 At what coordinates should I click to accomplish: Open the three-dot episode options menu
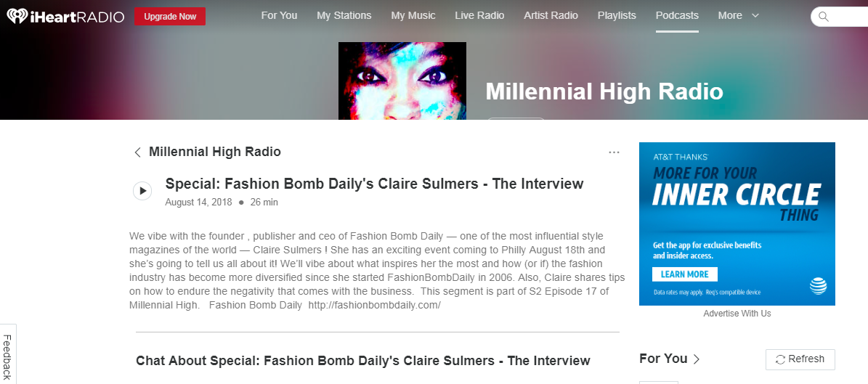(x=614, y=152)
